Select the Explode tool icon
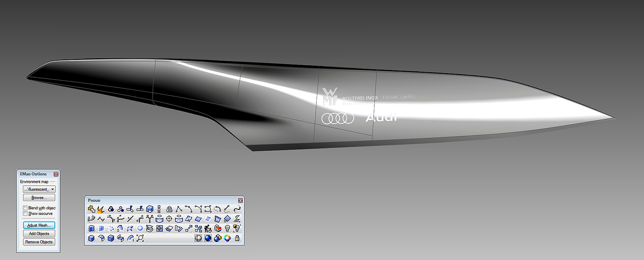This screenshot has height=260, width=644. point(101,209)
